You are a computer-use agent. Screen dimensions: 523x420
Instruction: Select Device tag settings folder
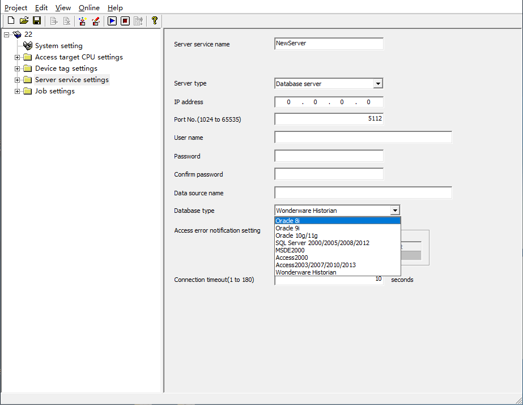(66, 68)
